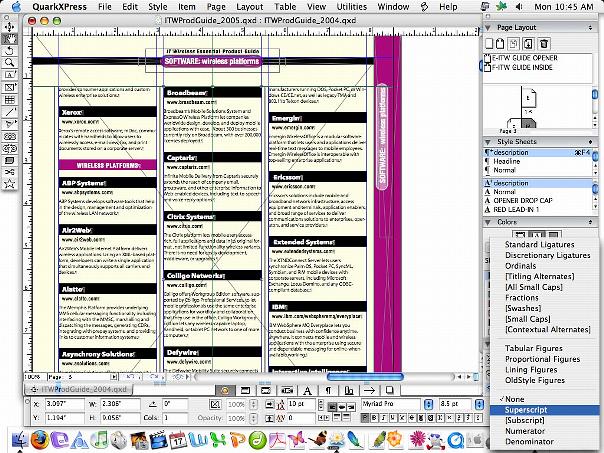
Task: Select the Item (move) tool
Action: tap(9, 27)
